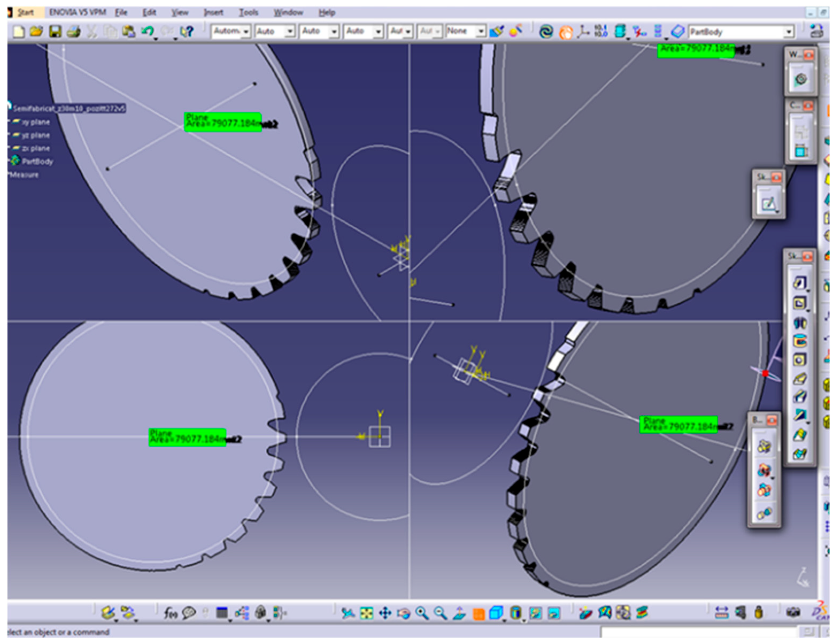Toggle Fly mode airplane icon
This screenshot has height=644, width=836.
[347, 613]
